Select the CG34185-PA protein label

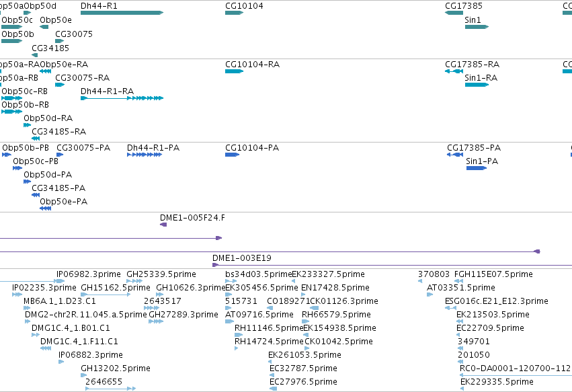(x=58, y=188)
